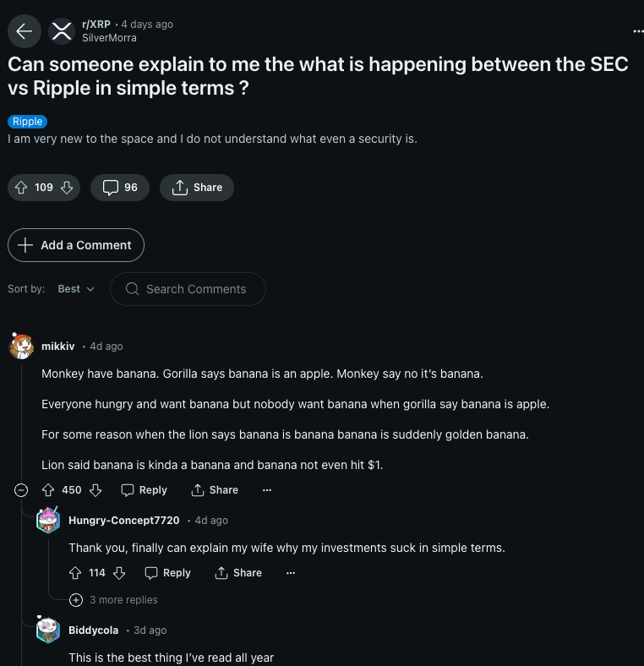Open the r/XRP community icon
This screenshot has height=666, width=644.
pyautogui.click(x=63, y=31)
